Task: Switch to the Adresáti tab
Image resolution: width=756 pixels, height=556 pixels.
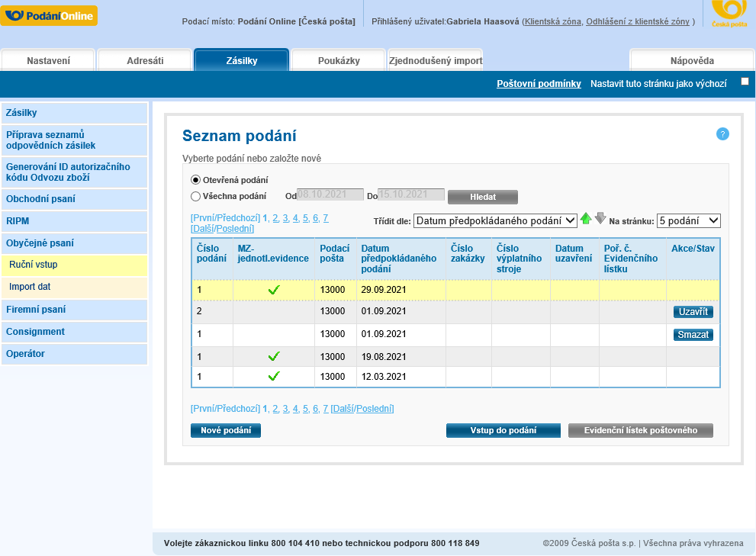Action: coord(144,60)
